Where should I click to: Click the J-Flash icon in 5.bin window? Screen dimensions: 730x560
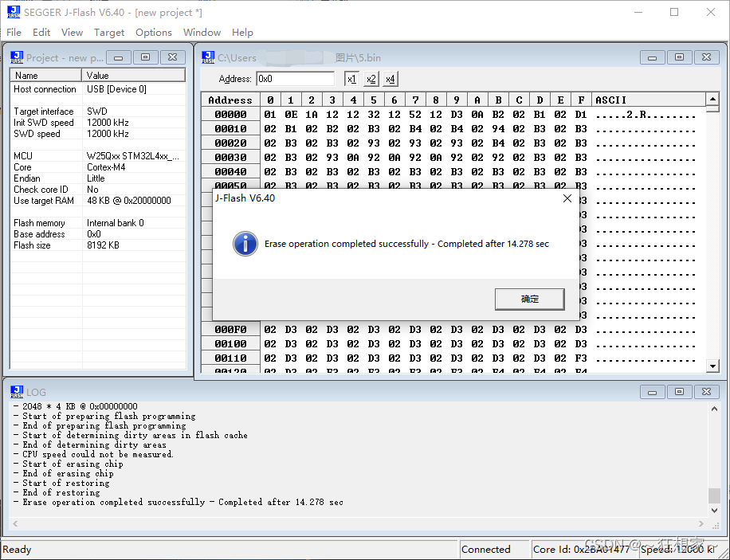coord(208,57)
